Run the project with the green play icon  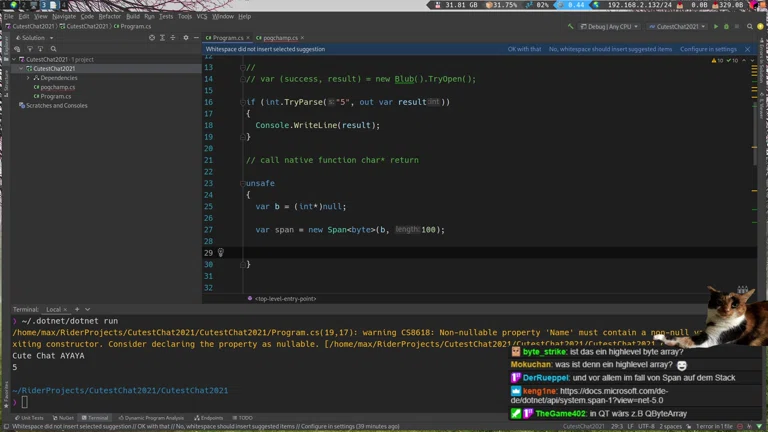[716, 26]
